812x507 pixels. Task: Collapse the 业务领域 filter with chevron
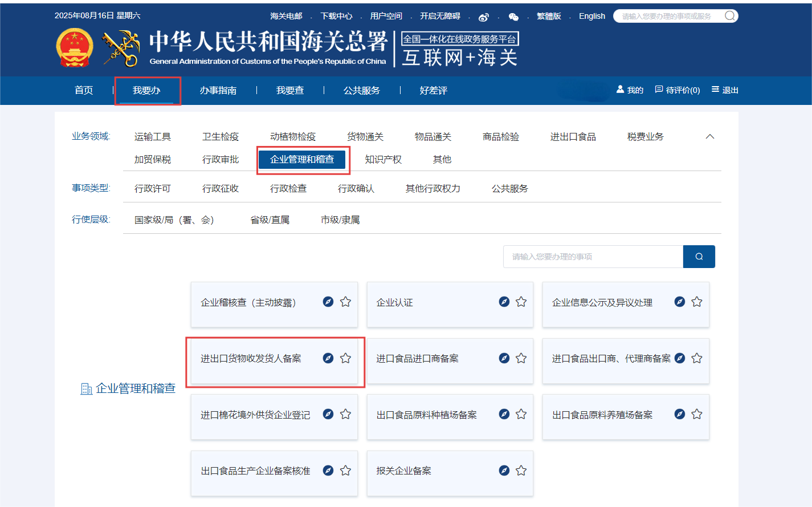tap(709, 137)
